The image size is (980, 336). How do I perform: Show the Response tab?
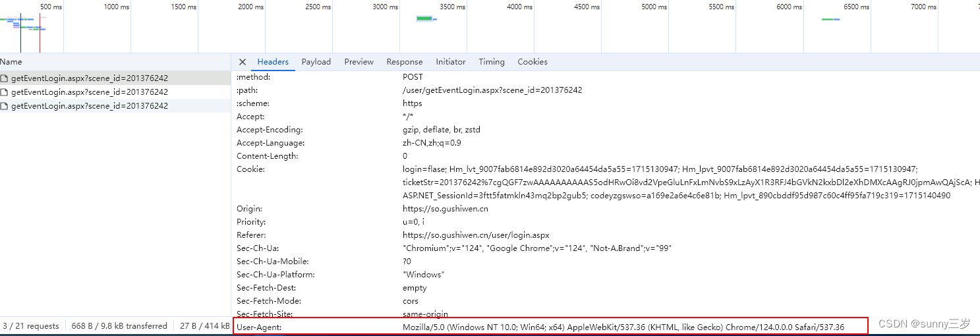point(405,62)
